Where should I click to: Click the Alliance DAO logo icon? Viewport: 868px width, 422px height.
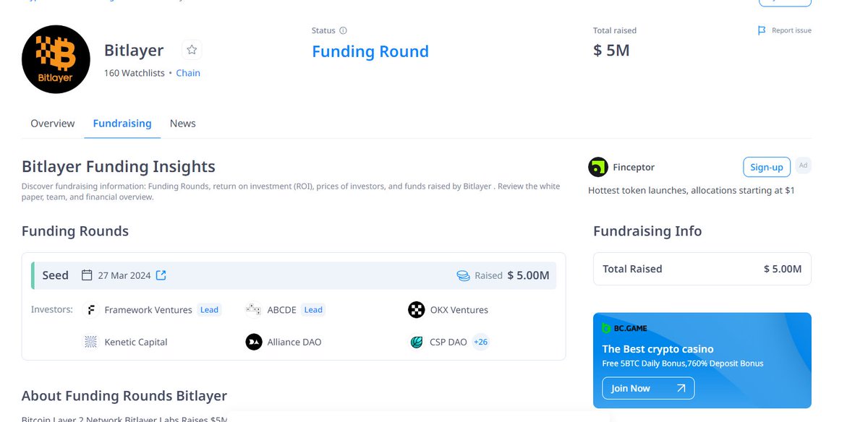(254, 342)
